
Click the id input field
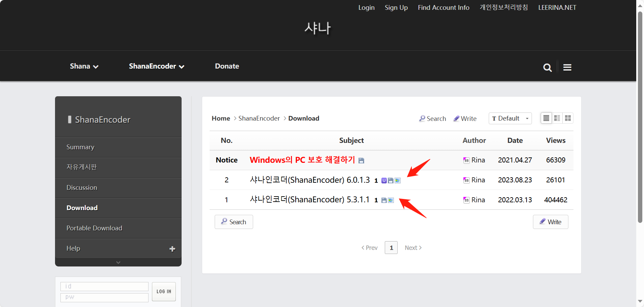tap(104, 286)
